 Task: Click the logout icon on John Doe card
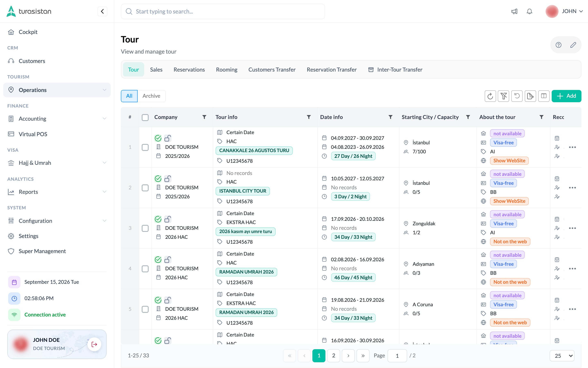94,344
